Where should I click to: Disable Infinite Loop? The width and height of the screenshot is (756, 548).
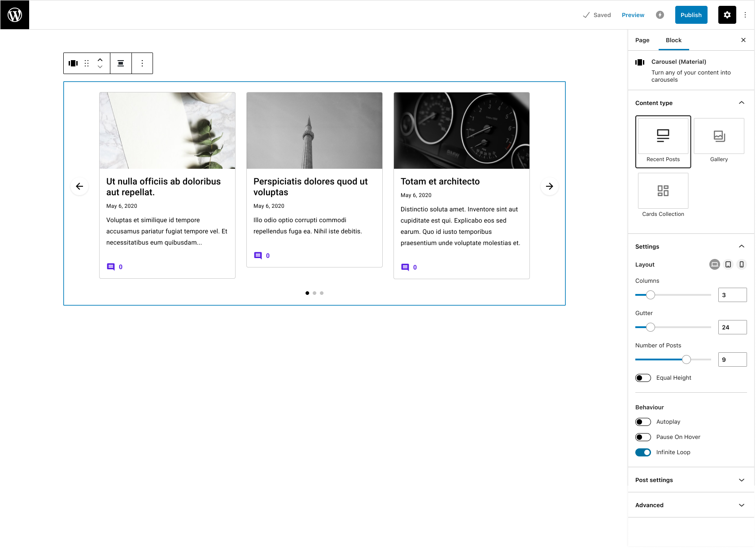tap(643, 452)
